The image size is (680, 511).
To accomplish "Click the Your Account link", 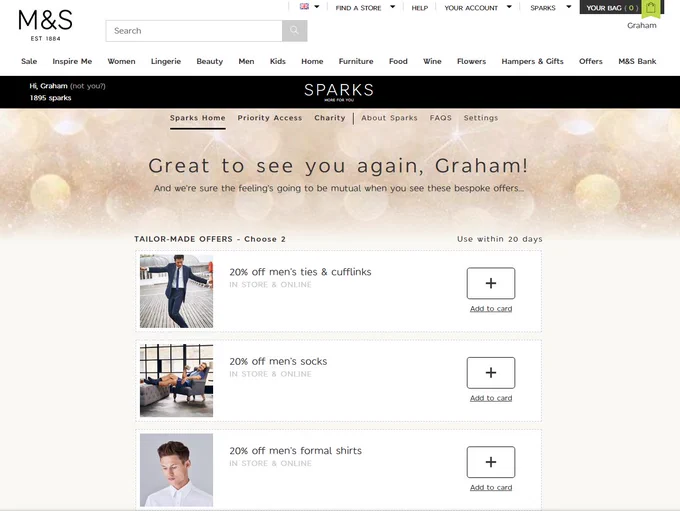I will 471,8.
